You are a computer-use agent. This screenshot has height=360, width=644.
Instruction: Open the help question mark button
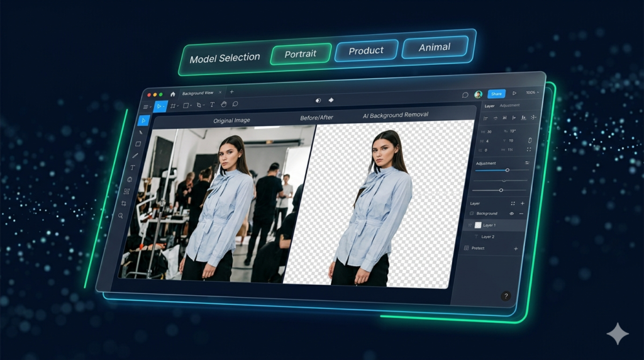[506, 296]
